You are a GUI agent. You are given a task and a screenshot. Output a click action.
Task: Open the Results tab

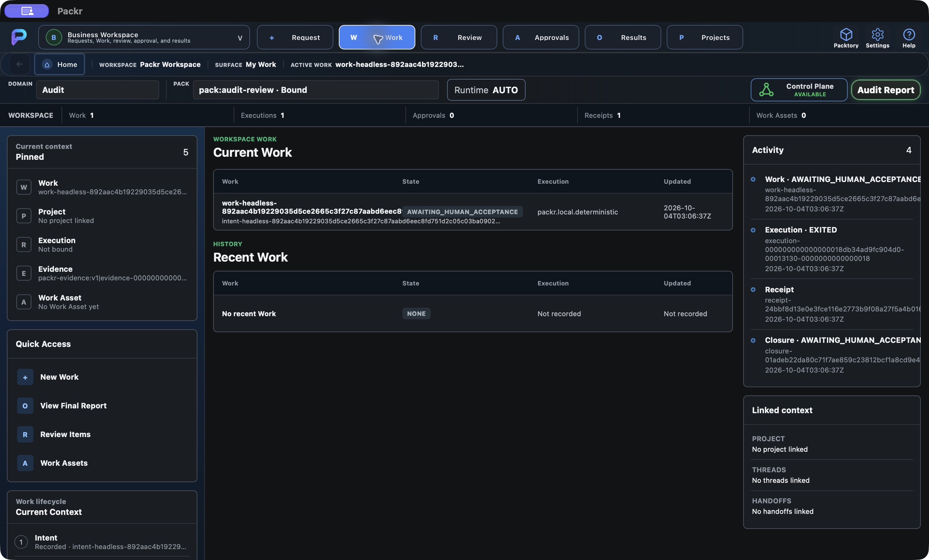coord(623,37)
